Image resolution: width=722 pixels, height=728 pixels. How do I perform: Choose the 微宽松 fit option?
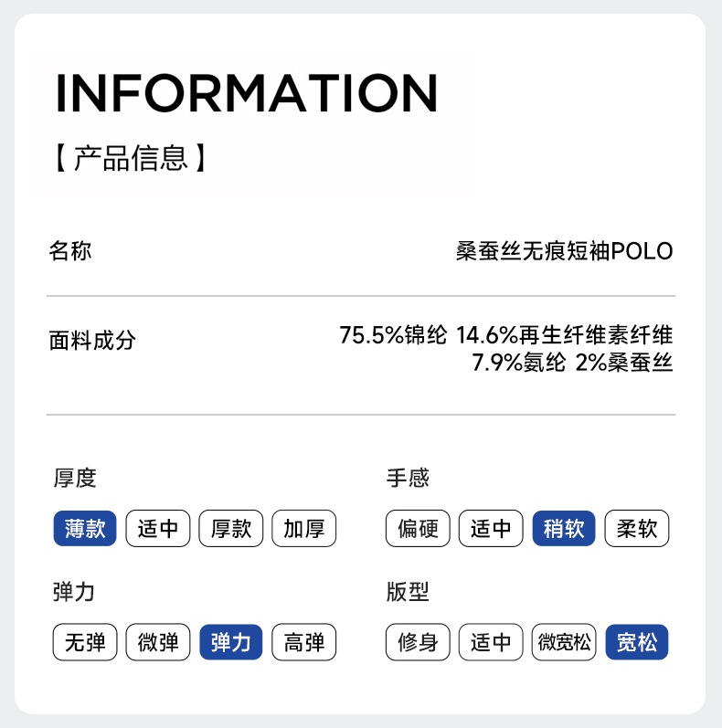[x=564, y=642]
